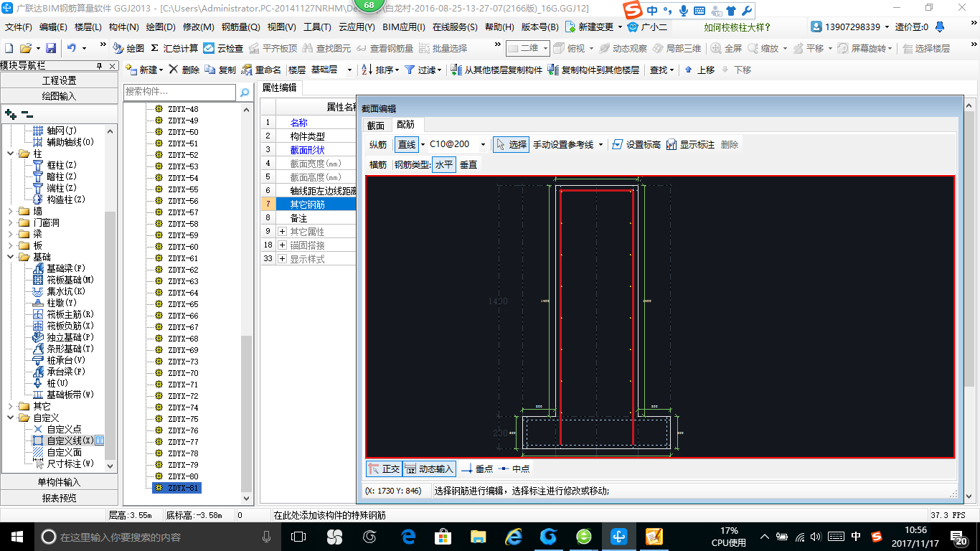Open the 文件(F) menu
980x551 pixels.
tap(19, 27)
